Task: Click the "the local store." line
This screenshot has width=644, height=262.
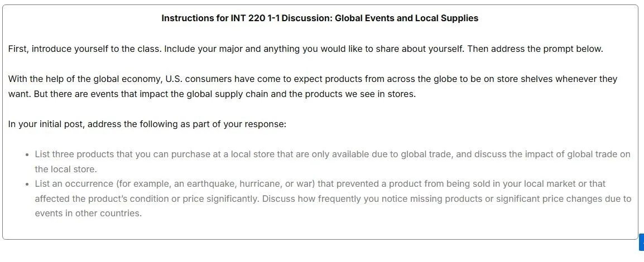Action: 66,169
